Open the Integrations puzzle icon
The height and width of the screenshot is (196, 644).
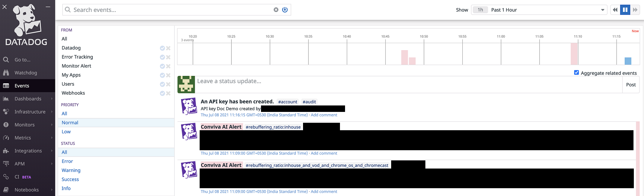(6, 151)
